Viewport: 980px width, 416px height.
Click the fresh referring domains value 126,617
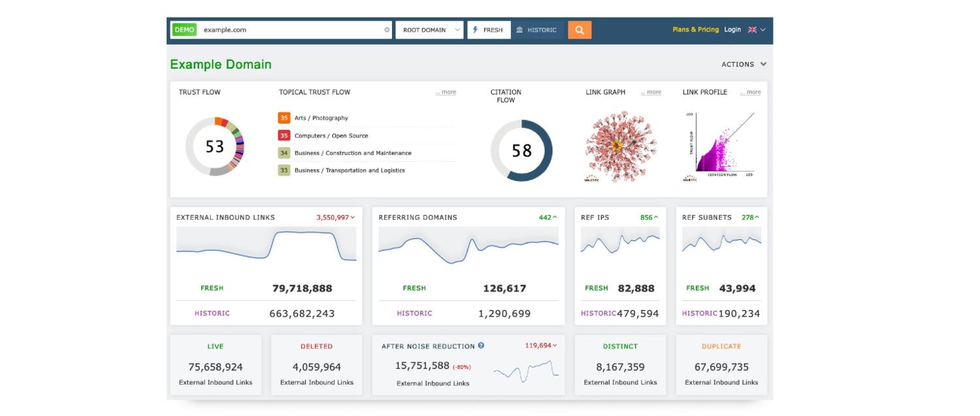pos(504,288)
